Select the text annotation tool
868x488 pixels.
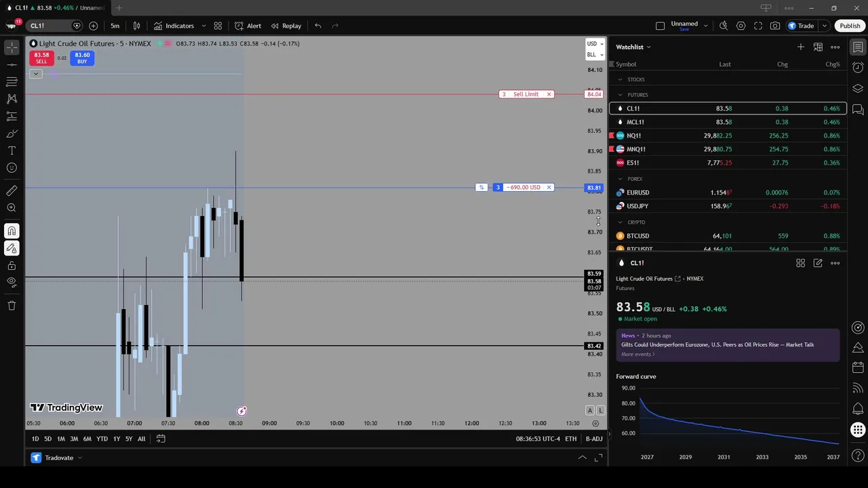[x=12, y=150]
